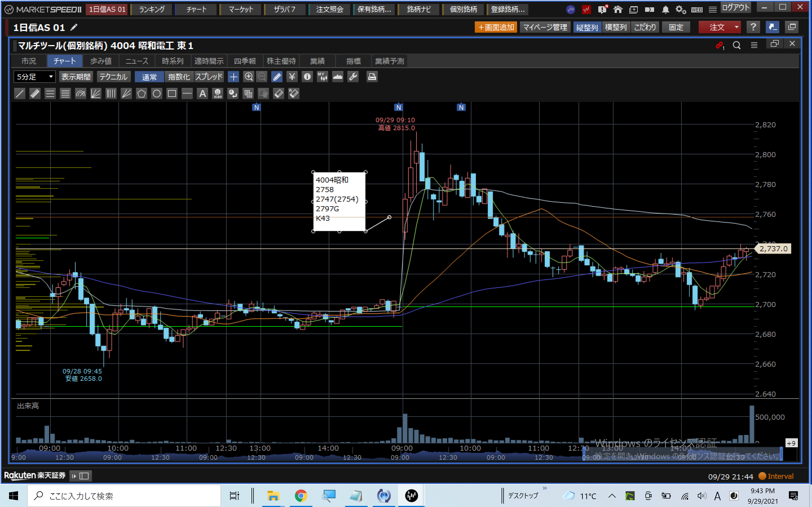The width and height of the screenshot is (812, 507).
Task: Click the yen price display icon
Action: coord(292,77)
